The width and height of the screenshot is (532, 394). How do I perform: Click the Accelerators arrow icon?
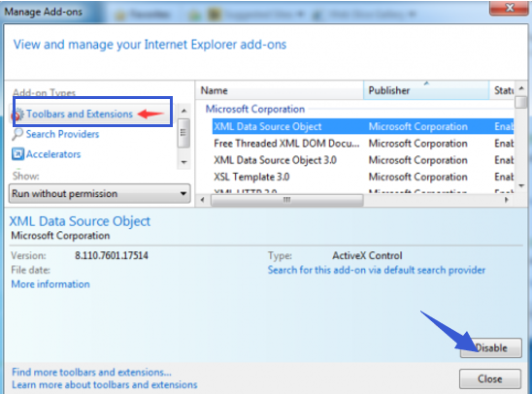click(17, 154)
